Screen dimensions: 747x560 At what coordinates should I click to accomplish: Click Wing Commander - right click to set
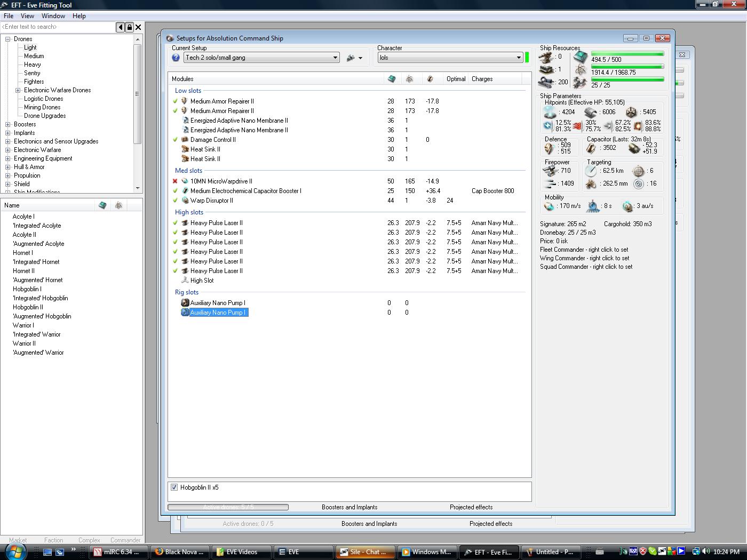584,258
